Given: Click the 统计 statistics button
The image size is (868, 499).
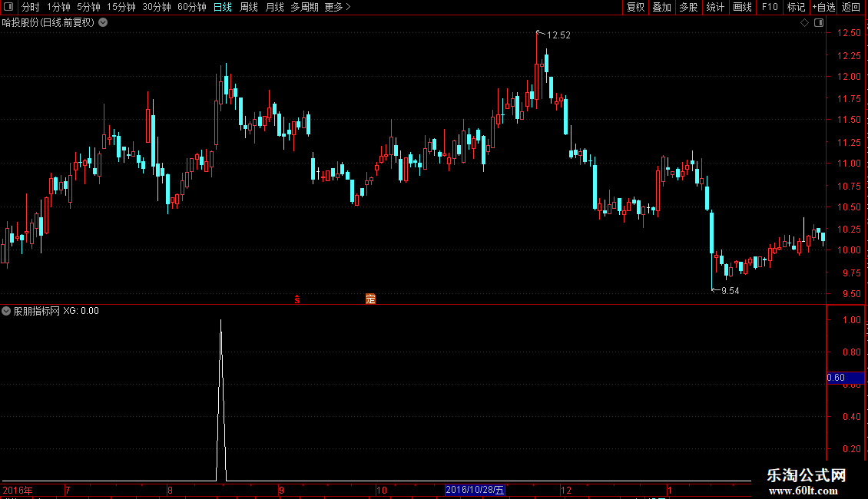Looking at the screenshot, I should [x=715, y=7].
